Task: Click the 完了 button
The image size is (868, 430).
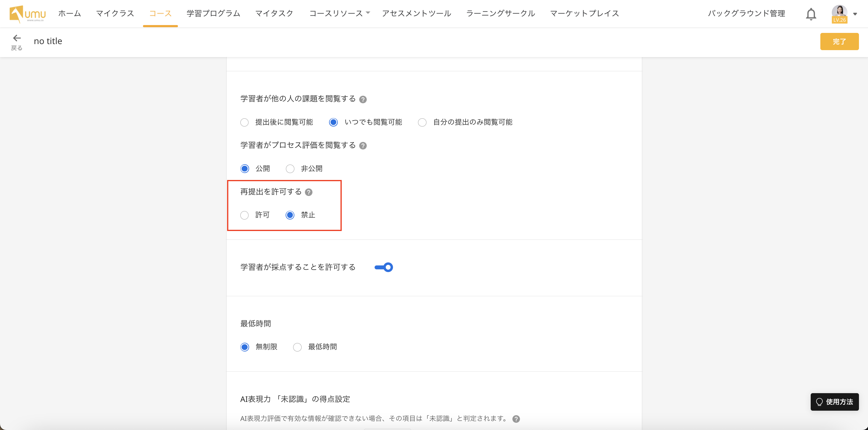Action: [x=839, y=41]
